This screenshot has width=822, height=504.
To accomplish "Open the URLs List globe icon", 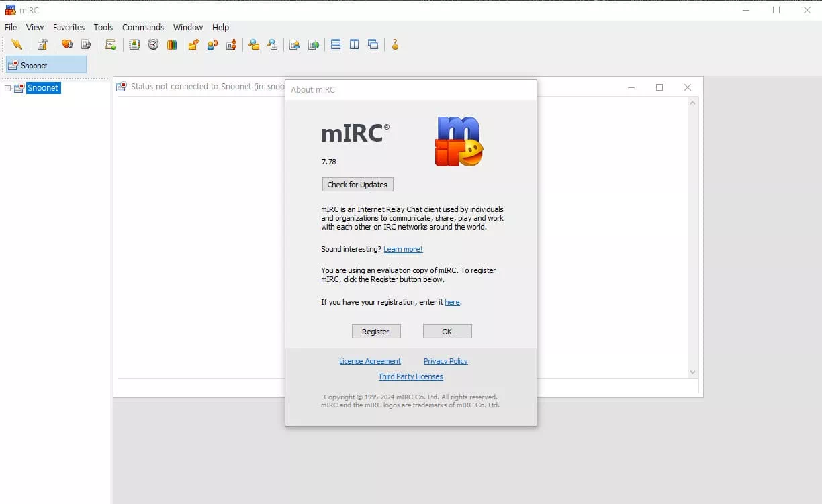I will pos(314,44).
